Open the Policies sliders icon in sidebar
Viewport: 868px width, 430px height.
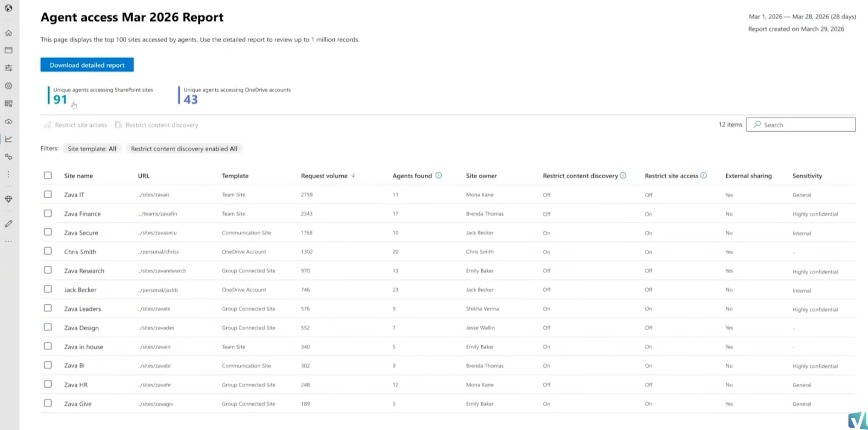pyautogui.click(x=8, y=68)
